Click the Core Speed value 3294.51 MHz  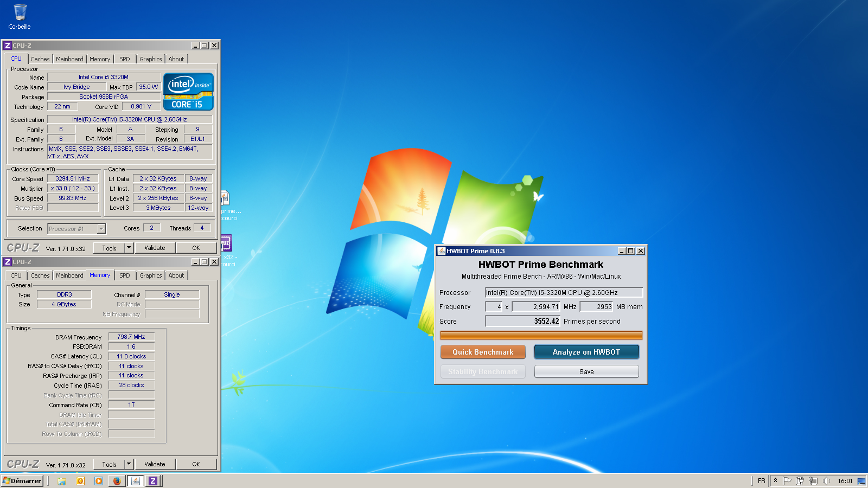(73, 178)
